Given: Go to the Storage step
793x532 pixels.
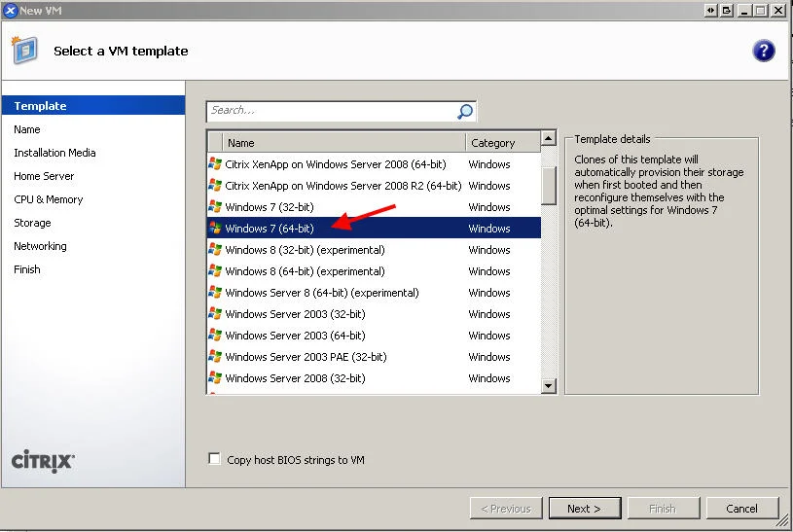Looking at the screenshot, I should (x=32, y=223).
